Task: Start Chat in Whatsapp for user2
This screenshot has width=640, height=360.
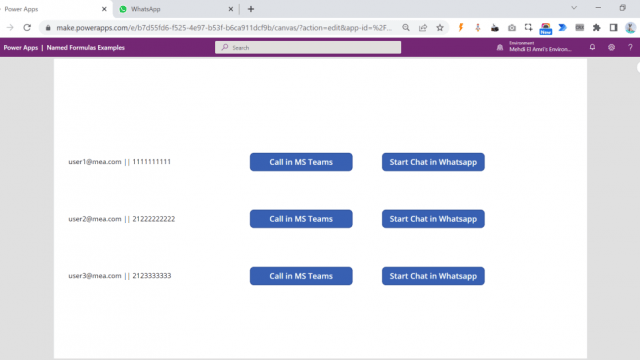Action: pyautogui.click(x=433, y=219)
